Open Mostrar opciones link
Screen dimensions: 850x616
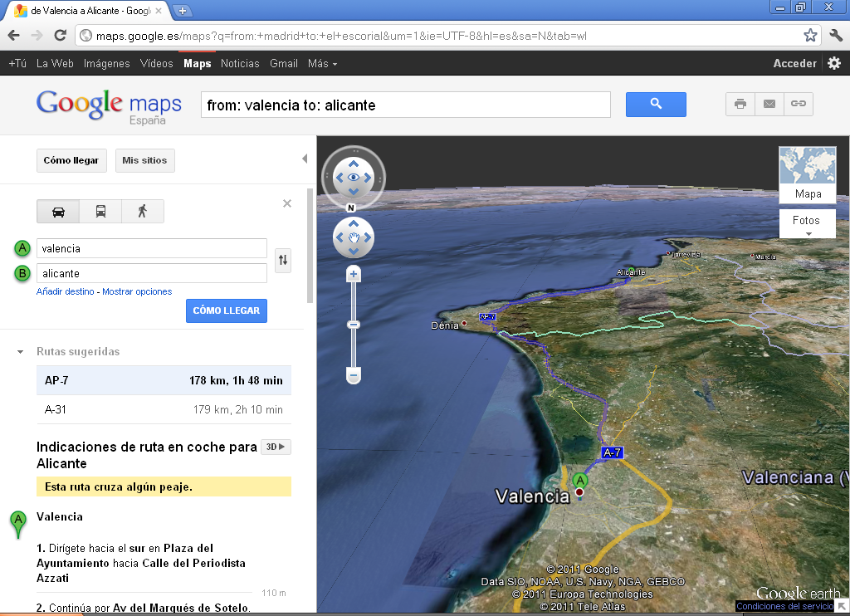coord(135,291)
